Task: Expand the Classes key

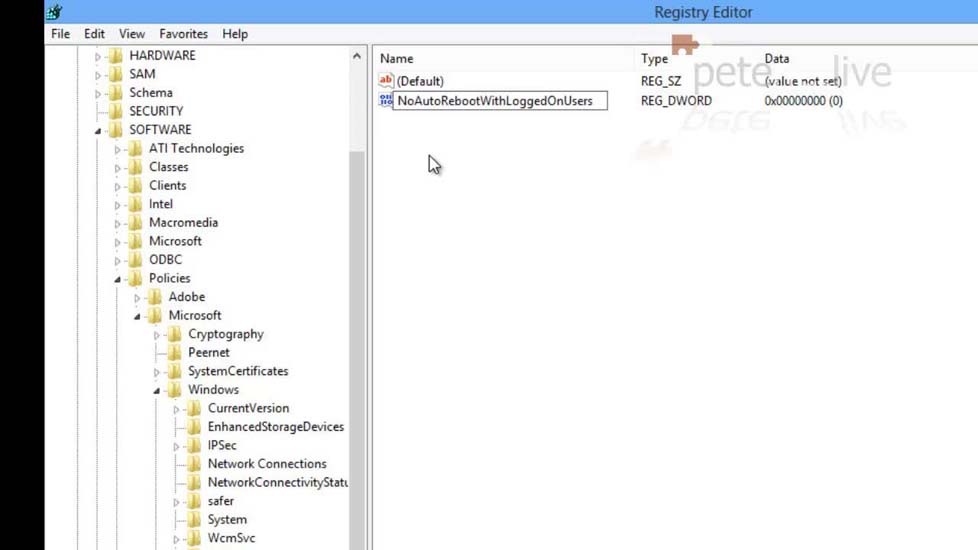Action: [117, 168]
